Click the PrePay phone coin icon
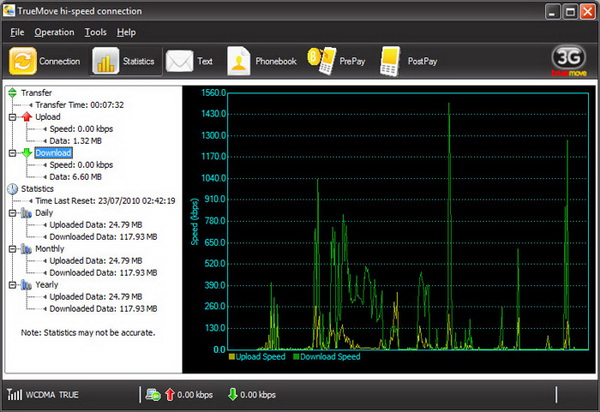Screen dimensions: 600x412 point(322,61)
